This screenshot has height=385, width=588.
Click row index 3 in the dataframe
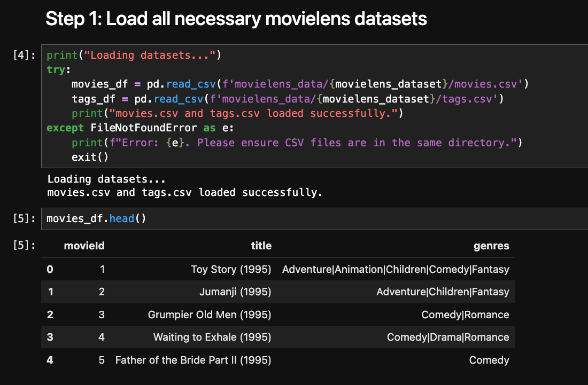click(x=50, y=337)
